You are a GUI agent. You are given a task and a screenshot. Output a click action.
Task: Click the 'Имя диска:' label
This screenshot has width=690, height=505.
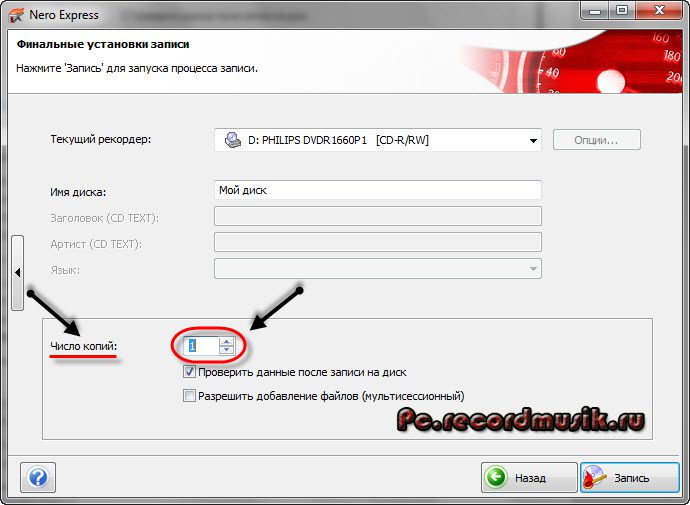click(x=78, y=192)
